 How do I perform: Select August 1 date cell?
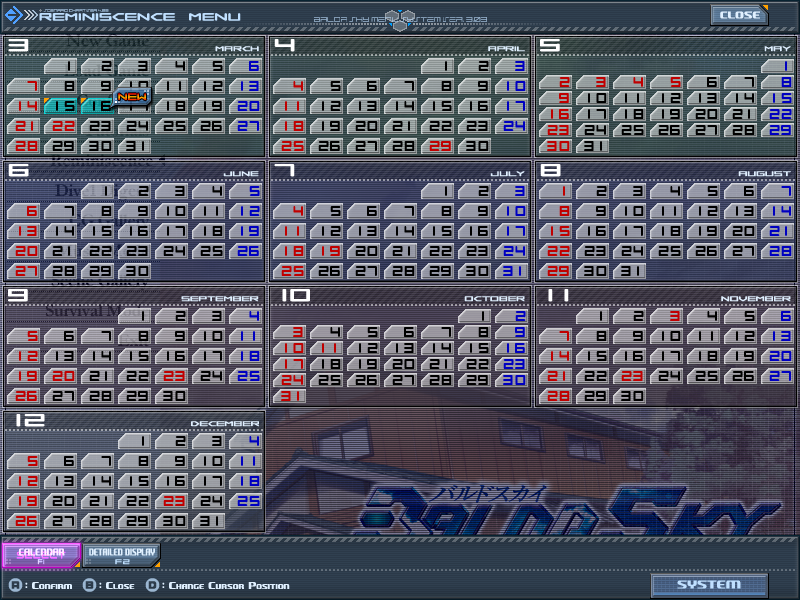click(556, 191)
